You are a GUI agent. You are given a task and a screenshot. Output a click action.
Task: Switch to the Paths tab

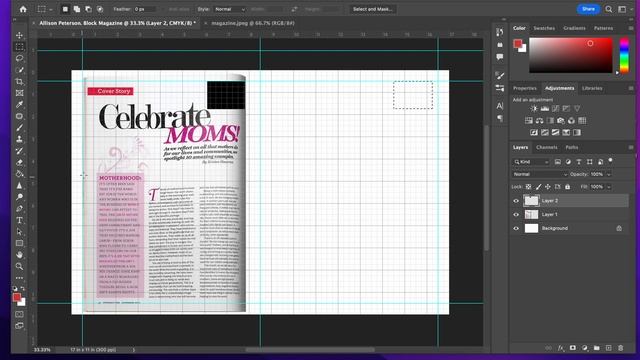click(x=571, y=147)
